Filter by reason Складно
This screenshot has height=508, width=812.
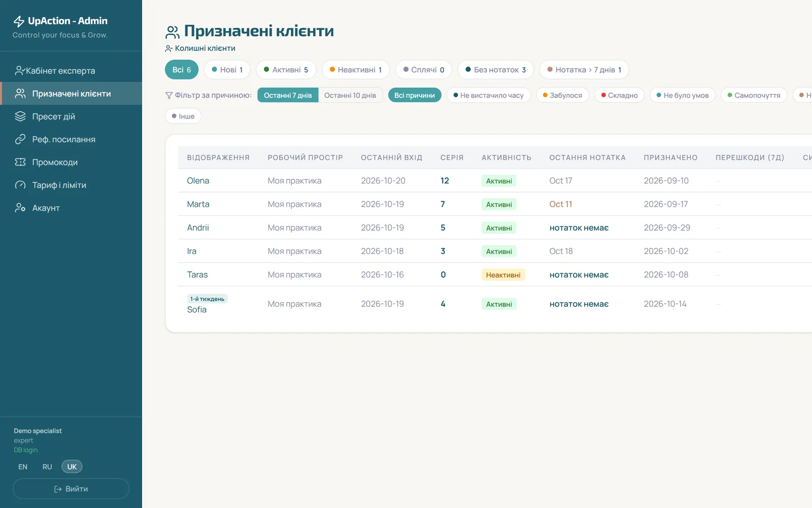pos(619,95)
